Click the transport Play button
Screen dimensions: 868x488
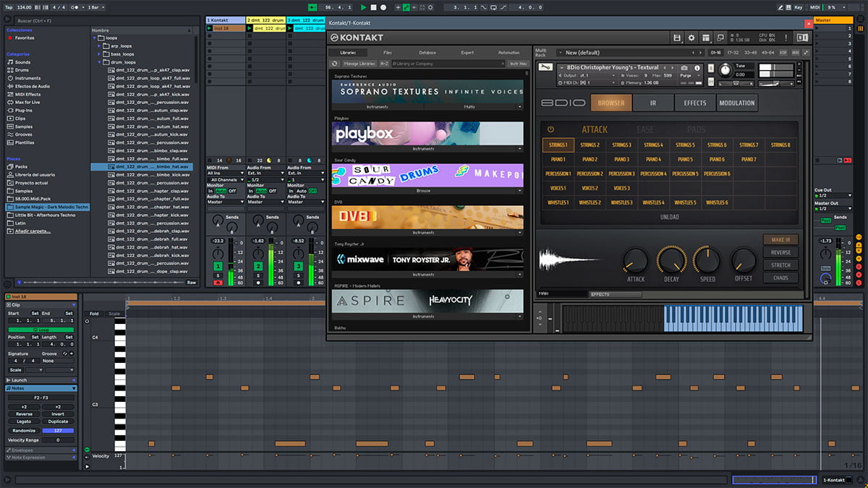point(364,7)
